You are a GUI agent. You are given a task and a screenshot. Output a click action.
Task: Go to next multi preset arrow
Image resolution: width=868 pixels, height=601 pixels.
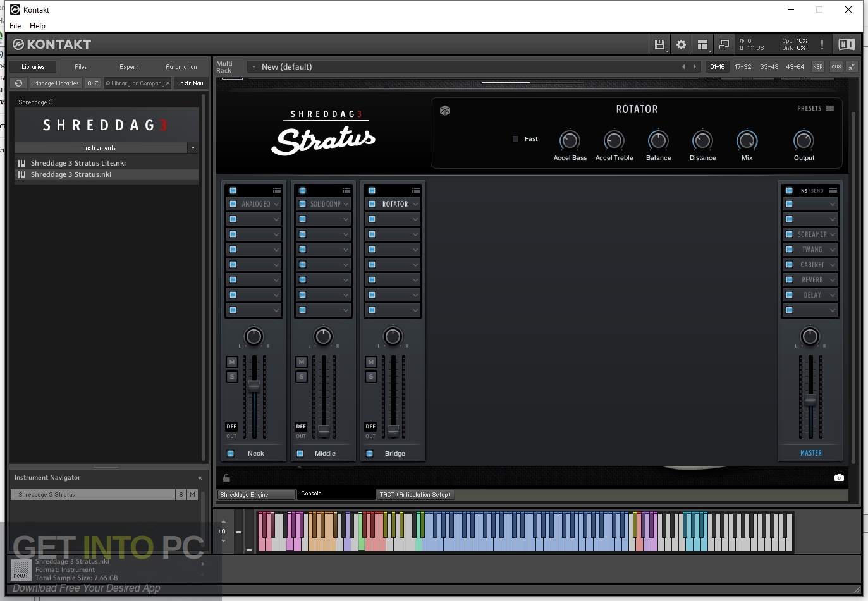[695, 66]
